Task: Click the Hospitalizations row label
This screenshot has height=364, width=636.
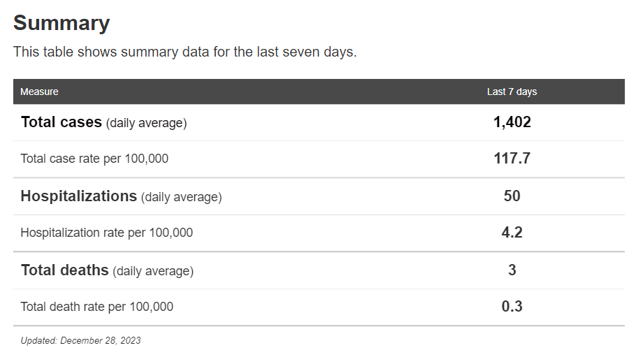Action: click(78, 196)
